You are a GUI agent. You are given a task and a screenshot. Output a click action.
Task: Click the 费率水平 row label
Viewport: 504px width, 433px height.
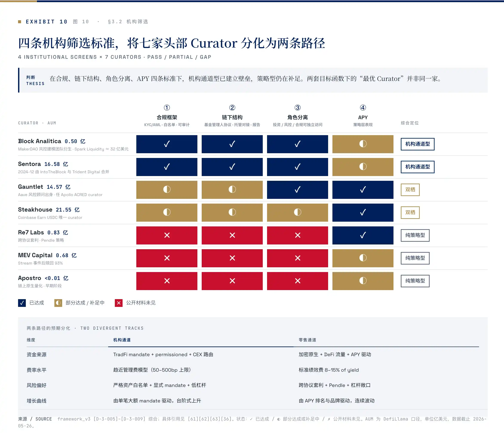click(x=37, y=370)
